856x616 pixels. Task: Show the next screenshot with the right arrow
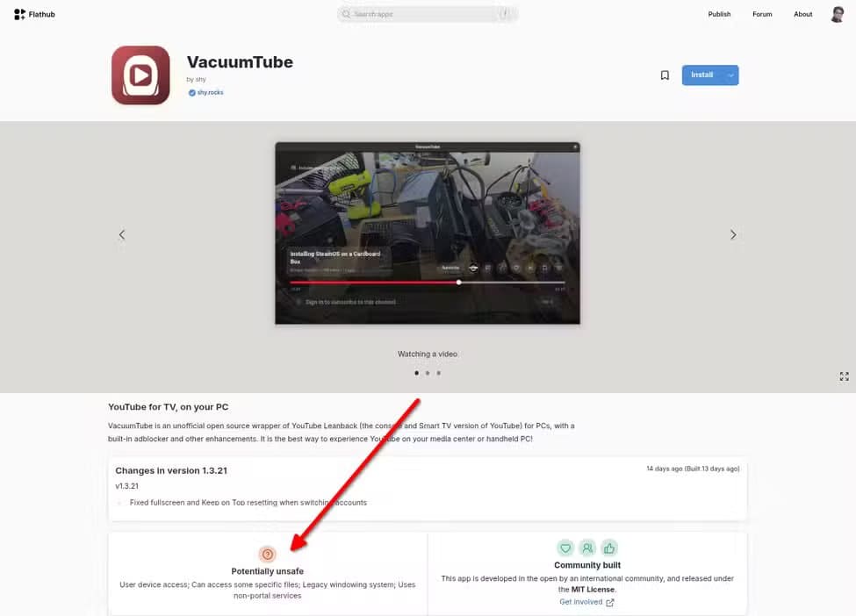click(733, 234)
